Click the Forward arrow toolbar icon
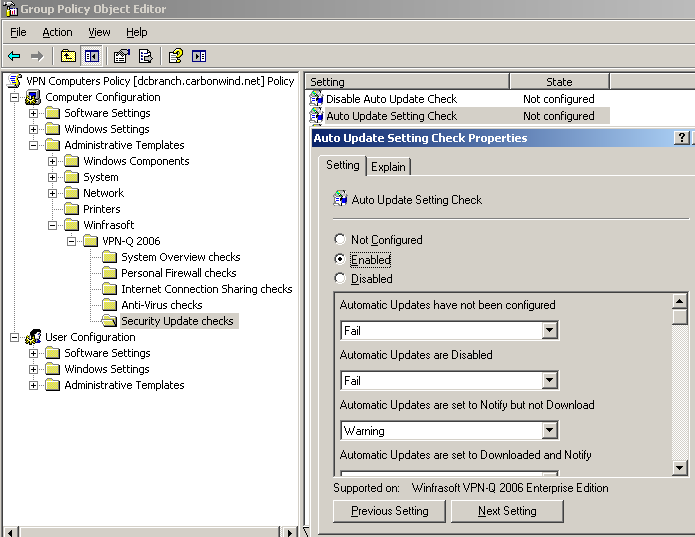 coord(37,56)
